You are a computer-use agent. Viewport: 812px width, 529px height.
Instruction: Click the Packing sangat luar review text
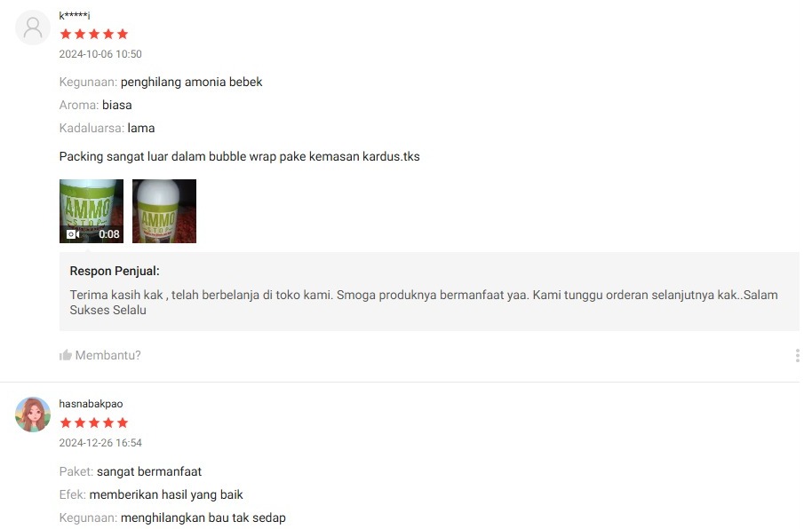(239, 156)
